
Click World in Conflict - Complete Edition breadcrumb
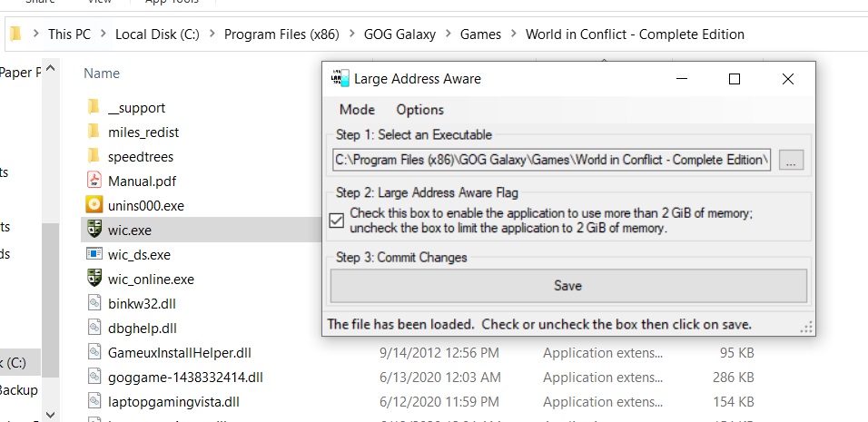tap(635, 34)
